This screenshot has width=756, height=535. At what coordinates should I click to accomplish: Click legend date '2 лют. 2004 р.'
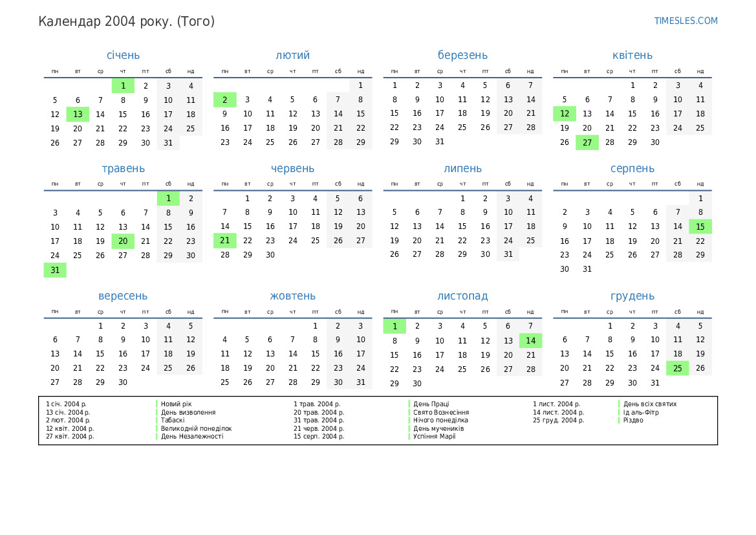click(68, 420)
